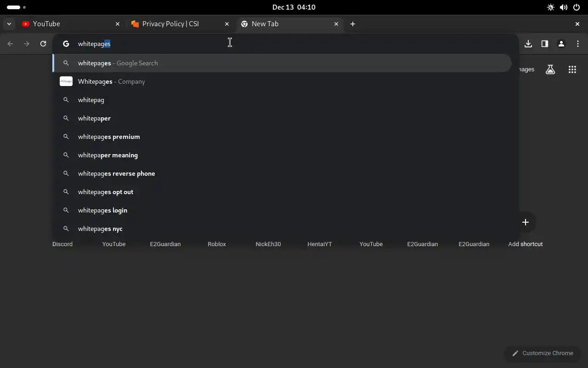Close the Chrome window

click(577, 24)
